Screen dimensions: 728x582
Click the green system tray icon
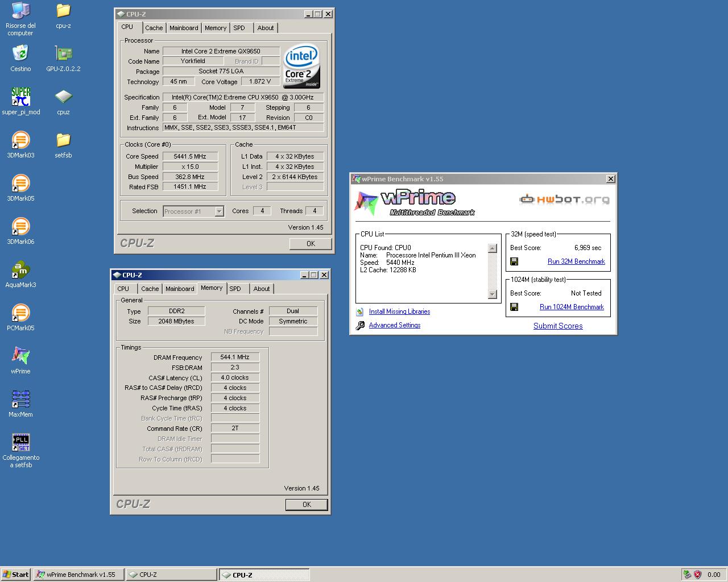(688, 575)
